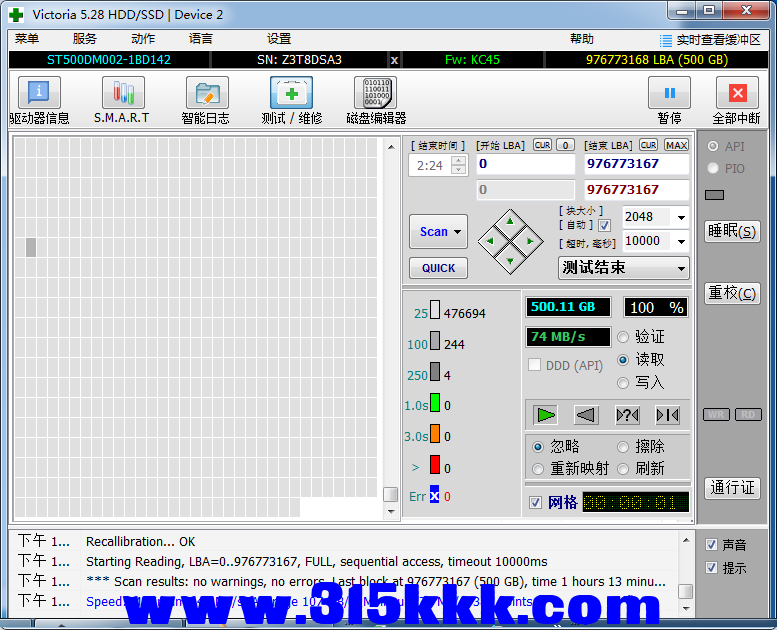Click the 睡眠(S) sleep button

(x=732, y=231)
